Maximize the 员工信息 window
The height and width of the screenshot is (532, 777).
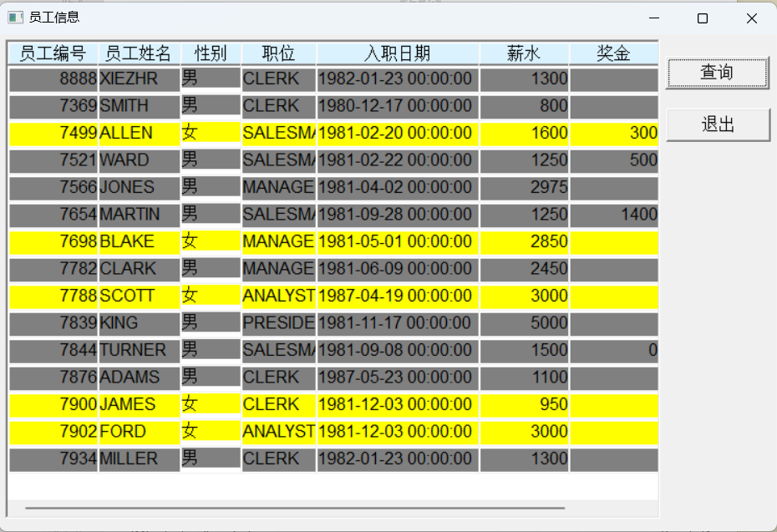pos(703,18)
